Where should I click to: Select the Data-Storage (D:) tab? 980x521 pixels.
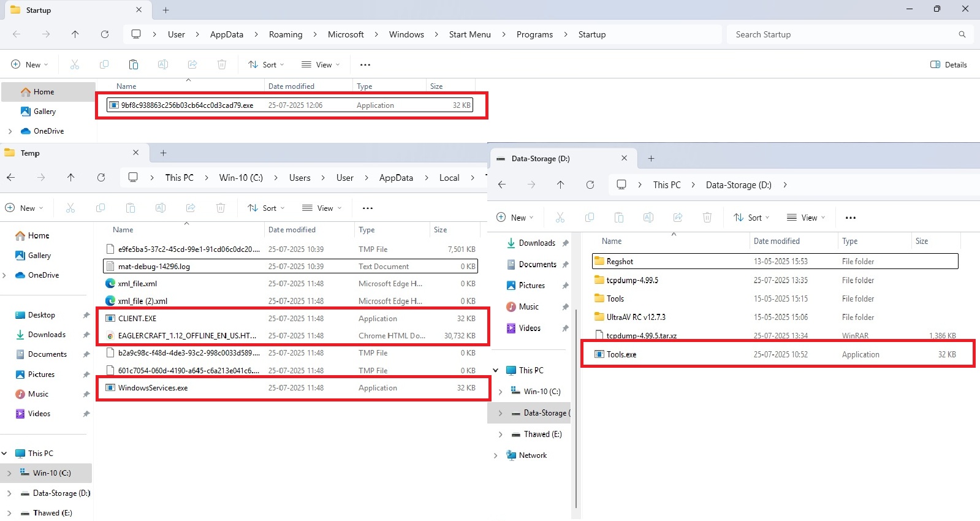click(x=541, y=158)
